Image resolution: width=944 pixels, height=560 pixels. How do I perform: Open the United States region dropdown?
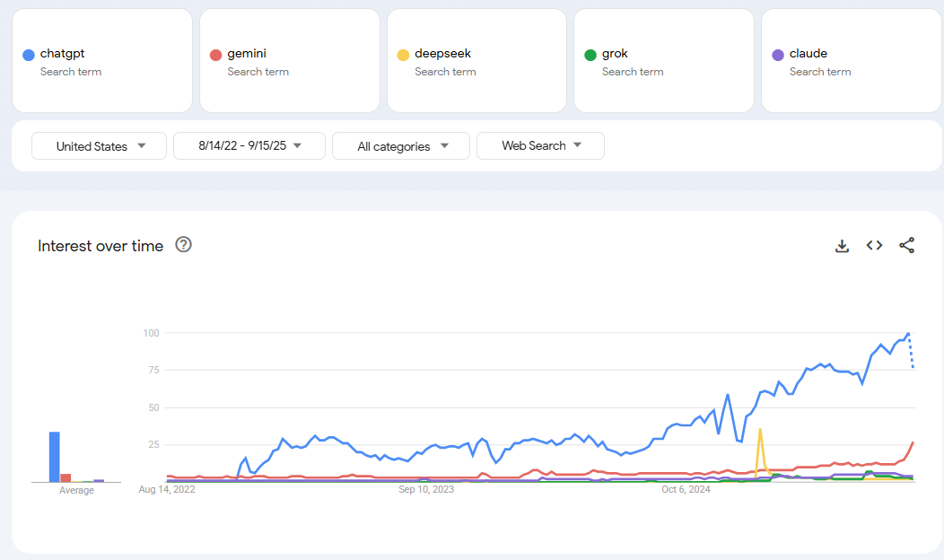click(x=99, y=145)
